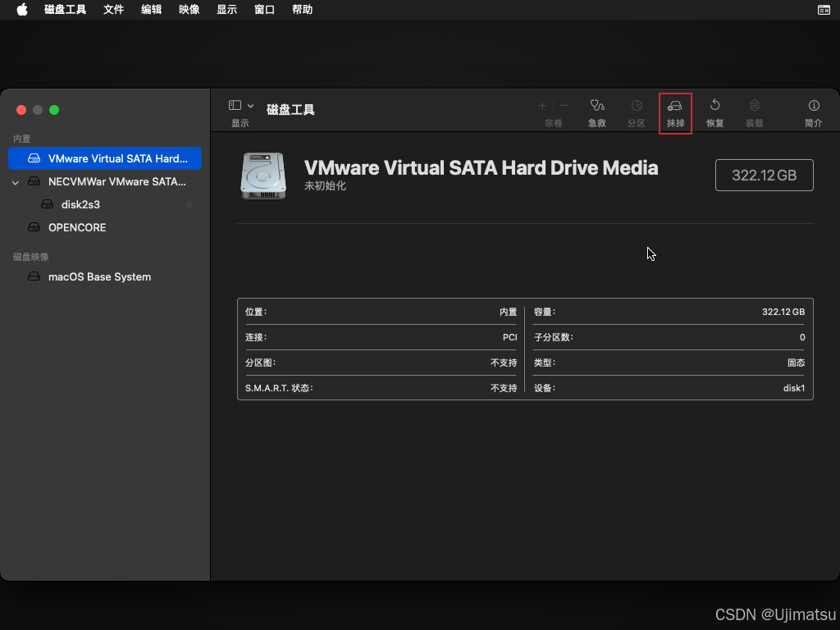Click the 分区图 label
Viewport: 840px width, 630px height.
point(260,363)
